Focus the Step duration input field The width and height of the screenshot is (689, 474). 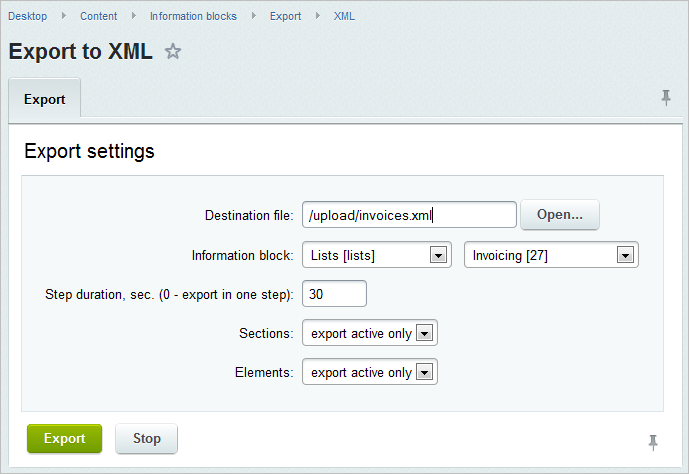coord(334,294)
